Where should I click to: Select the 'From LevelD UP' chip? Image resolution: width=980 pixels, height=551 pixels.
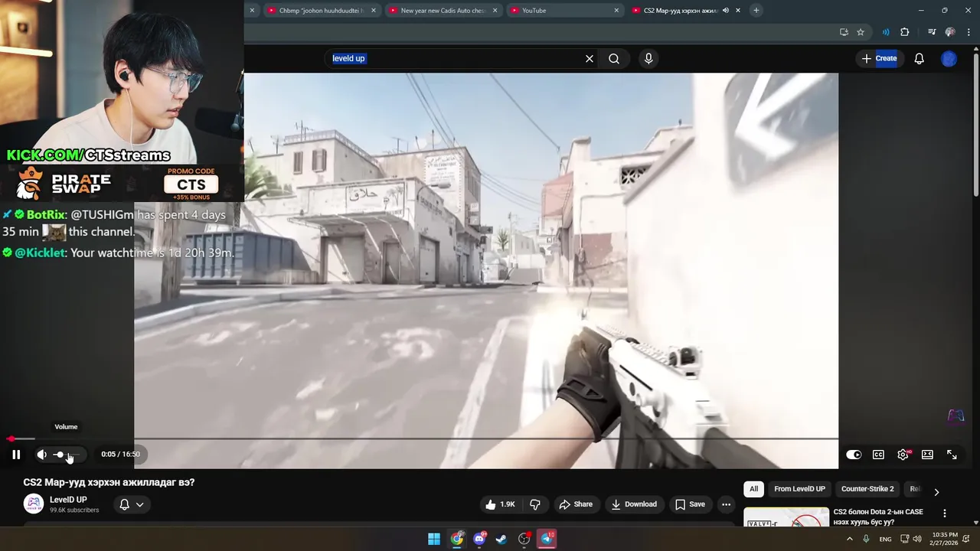799,489
